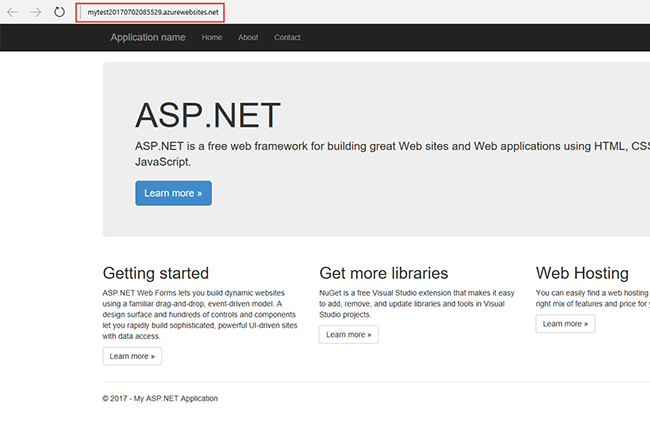
Task: Click Learn more under Get more libraries
Action: pos(349,334)
